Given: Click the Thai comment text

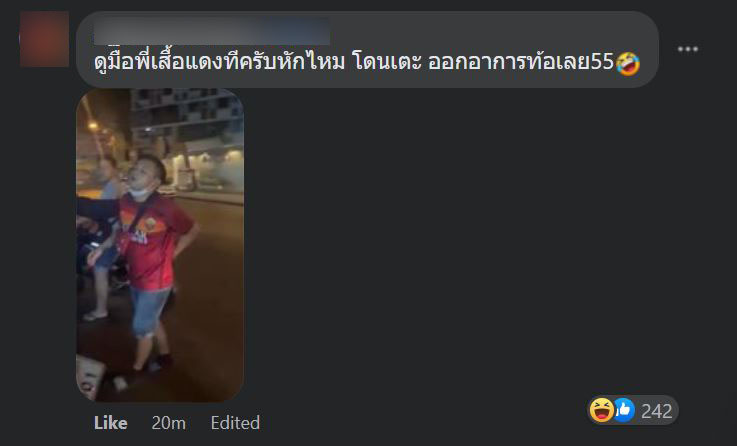Looking at the screenshot, I should pos(367,63).
